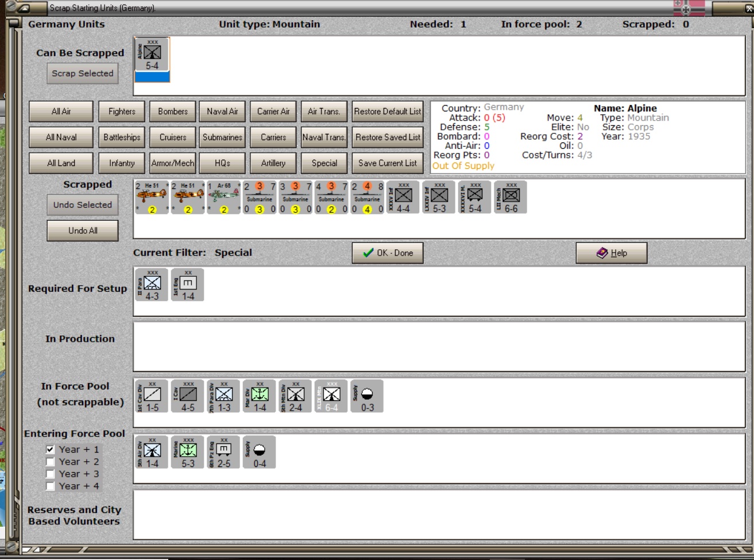Click the Ar 68 fighter in Scrapped
This screenshot has height=560, width=754.
point(224,197)
